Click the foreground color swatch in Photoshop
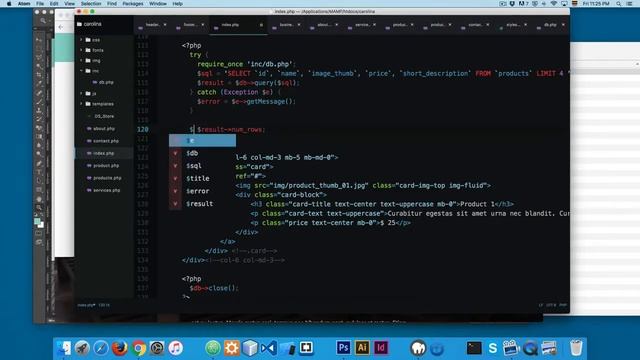This screenshot has width=640, height=360. click(x=37, y=221)
